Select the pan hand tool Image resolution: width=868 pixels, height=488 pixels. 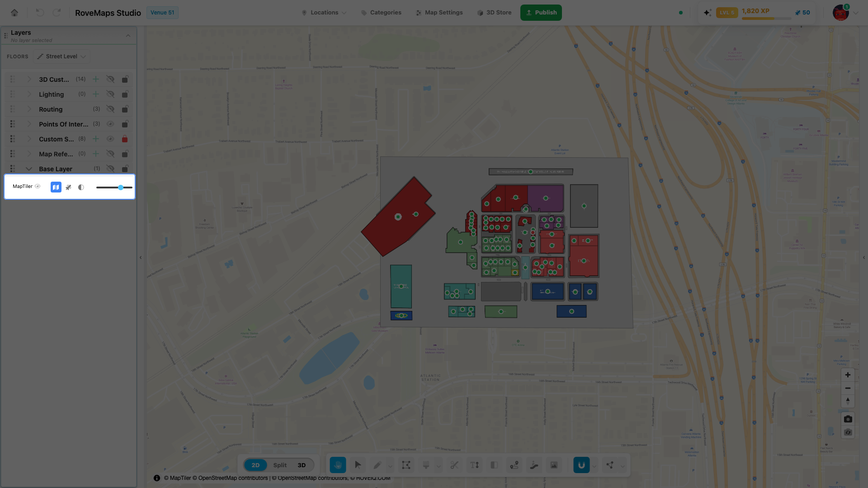[x=338, y=465]
